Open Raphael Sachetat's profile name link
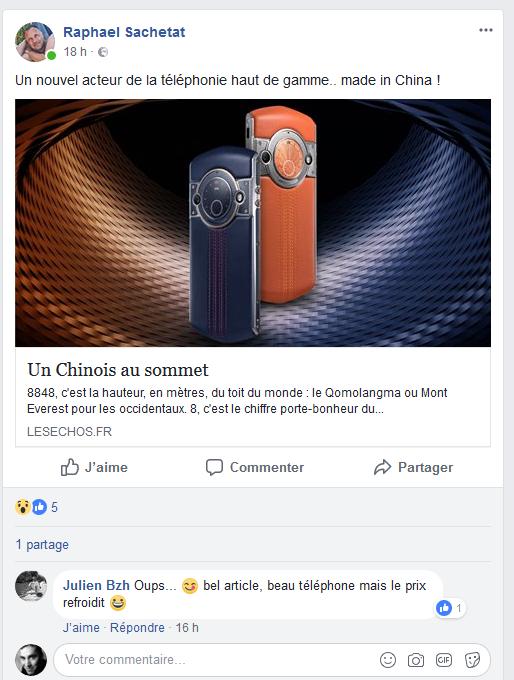This screenshot has height=680, width=514. (124, 32)
